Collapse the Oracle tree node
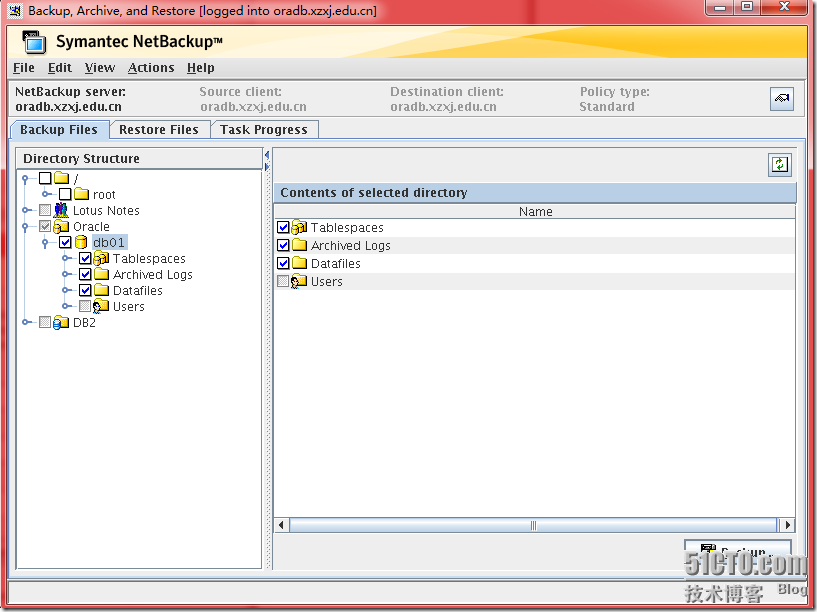This screenshot has width=817, height=612. (x=24, y=227)
